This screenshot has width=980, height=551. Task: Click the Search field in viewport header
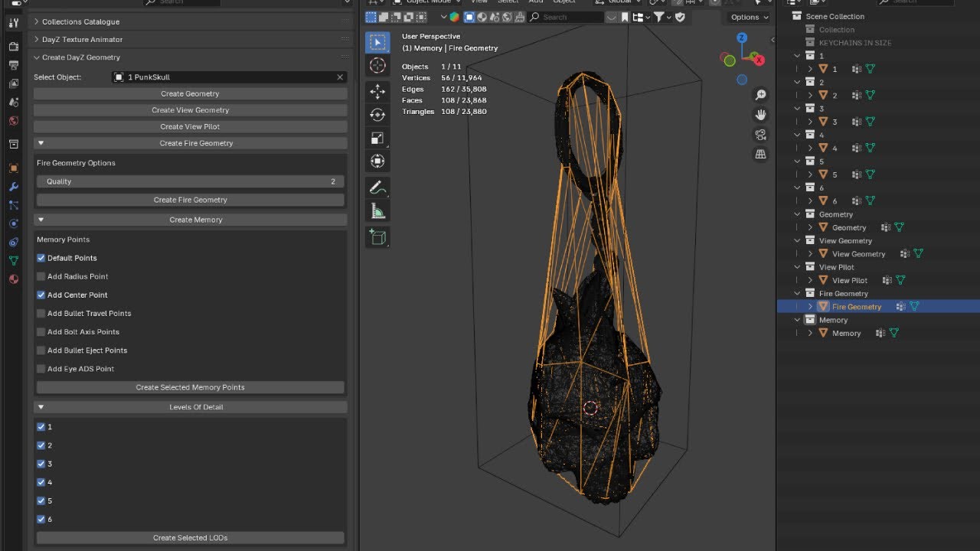pyautogui.click(x=565, y=17)
